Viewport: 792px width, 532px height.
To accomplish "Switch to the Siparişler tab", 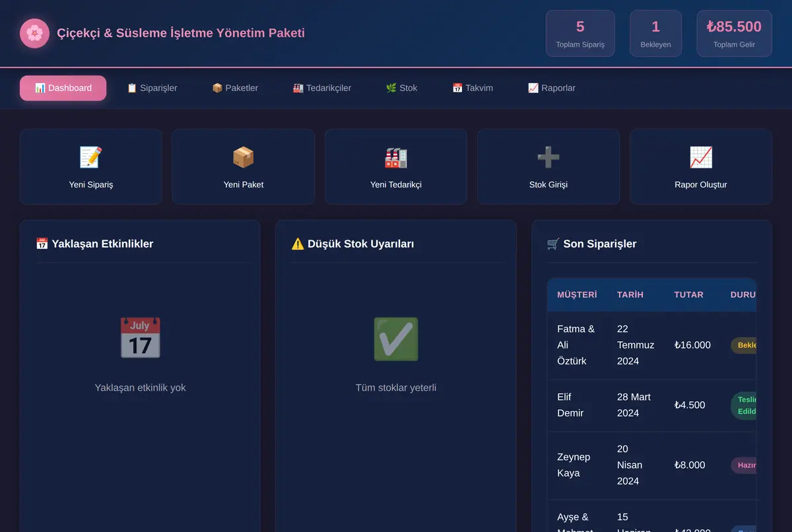I will click(152, 88).
